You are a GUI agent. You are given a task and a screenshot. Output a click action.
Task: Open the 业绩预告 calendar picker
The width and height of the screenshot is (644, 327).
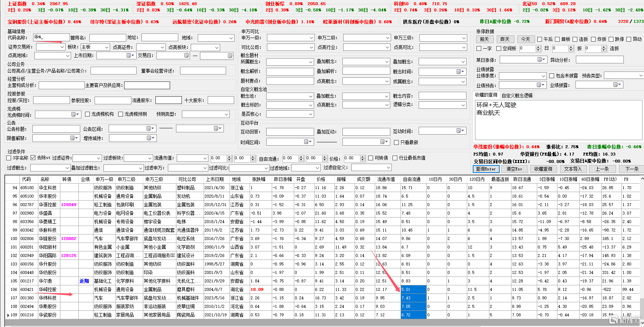point(540,85)
